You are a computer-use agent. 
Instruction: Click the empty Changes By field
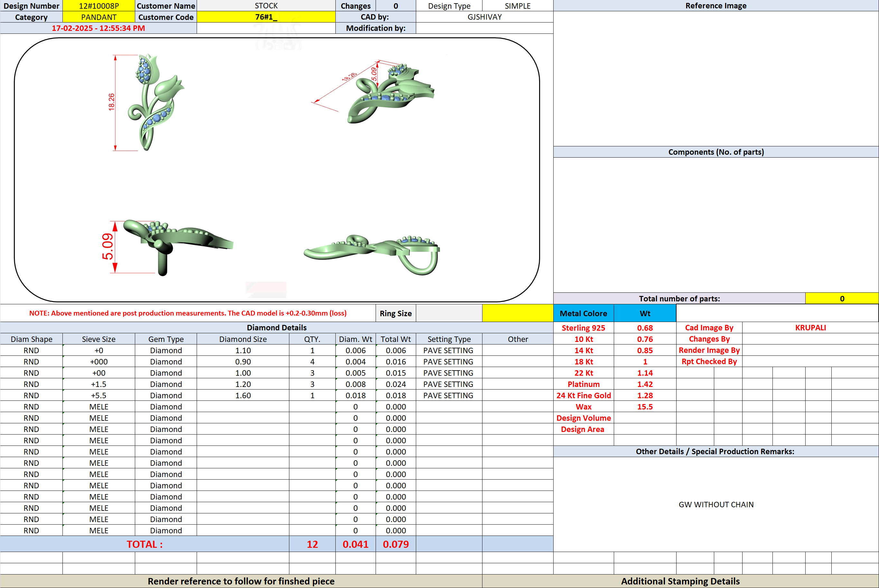pyautogui.click(x=810, y=339)
